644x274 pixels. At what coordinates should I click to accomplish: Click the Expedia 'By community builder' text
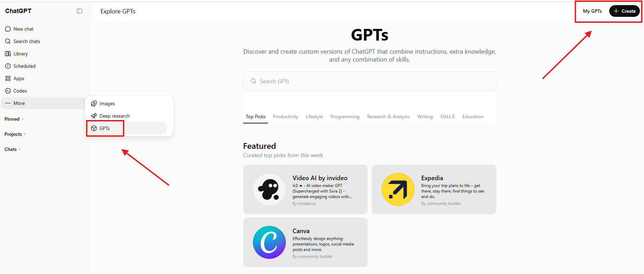pos(441,204)
